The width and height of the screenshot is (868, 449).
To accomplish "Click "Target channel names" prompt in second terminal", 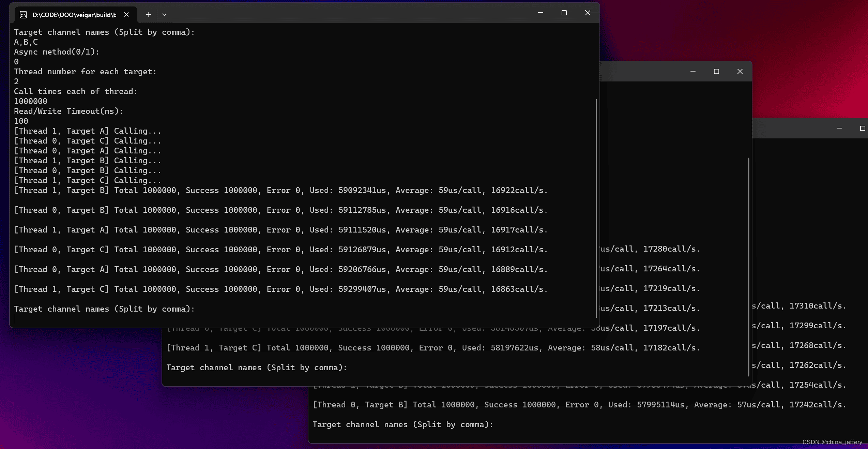I will coord(257,368).
